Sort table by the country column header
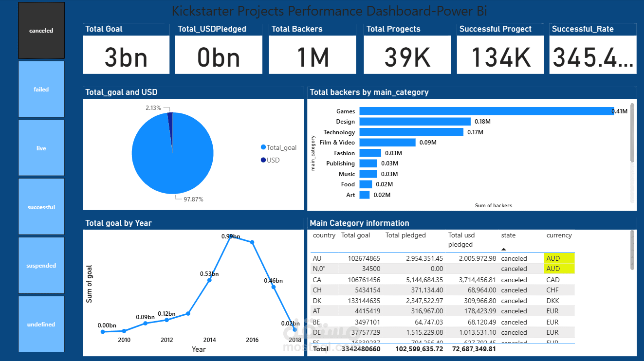Screen dimensions: 644x361 pyautogui.click(x=324, y=235)
